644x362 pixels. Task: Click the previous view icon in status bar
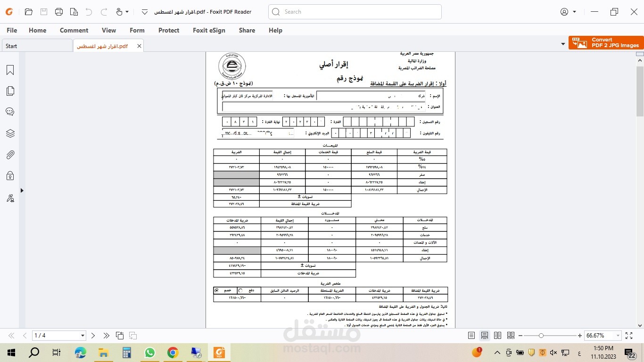[120, 336]
